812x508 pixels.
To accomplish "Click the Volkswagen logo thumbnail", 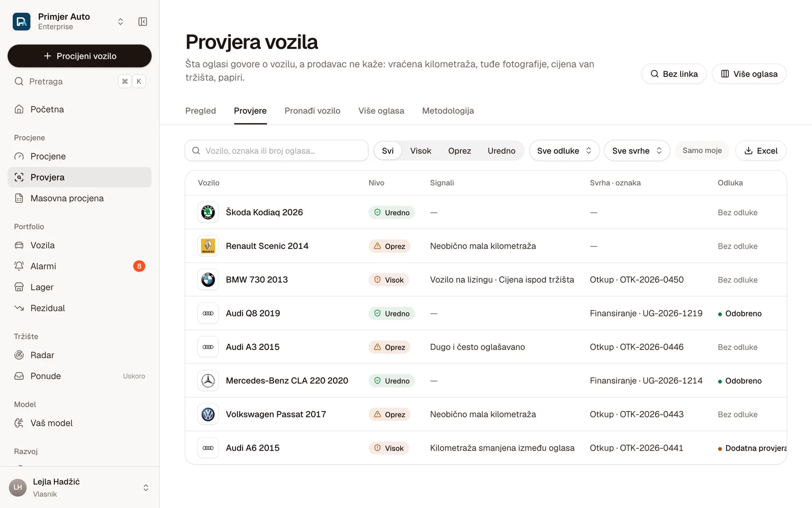I will coord(208,415).
